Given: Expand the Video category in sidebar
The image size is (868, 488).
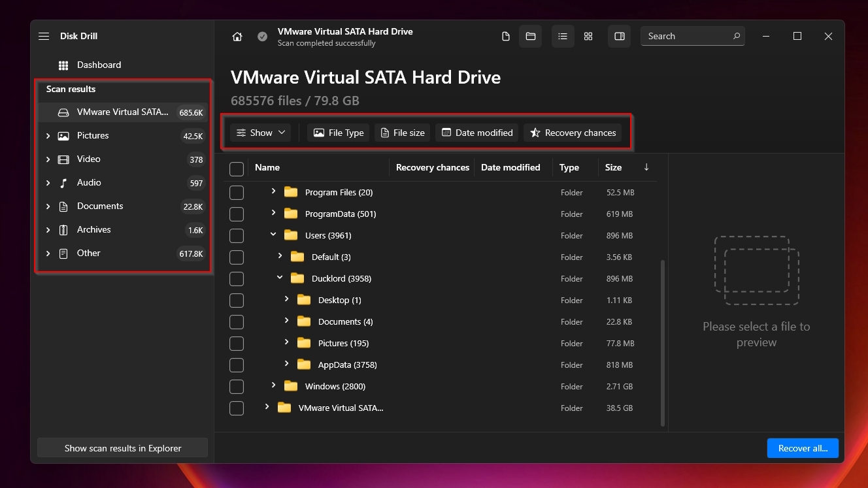Looking at the screenshot, I should click(48, 159).
